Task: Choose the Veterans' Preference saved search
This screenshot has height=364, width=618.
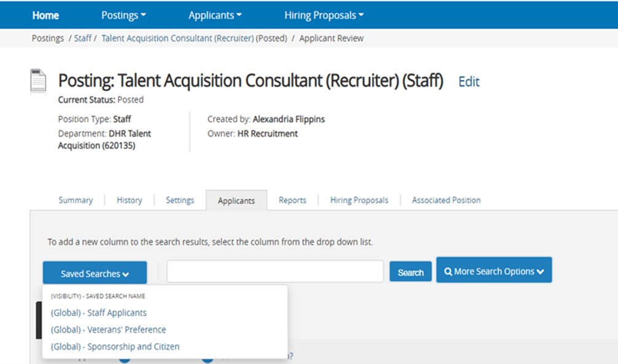Action: 108,330
